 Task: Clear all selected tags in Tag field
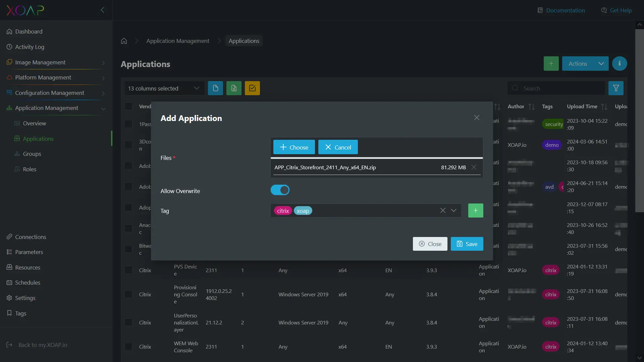[x=443, y=210]
